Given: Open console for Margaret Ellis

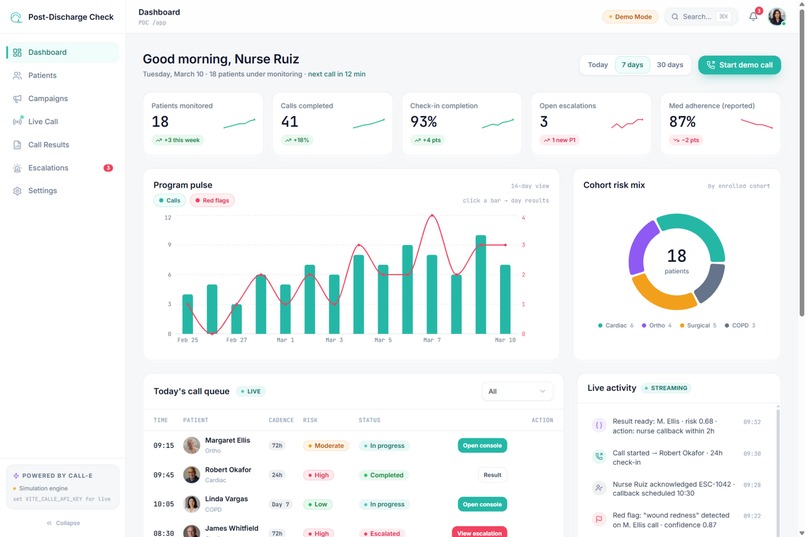Looking at the screenshot, I should pos(482,446).
